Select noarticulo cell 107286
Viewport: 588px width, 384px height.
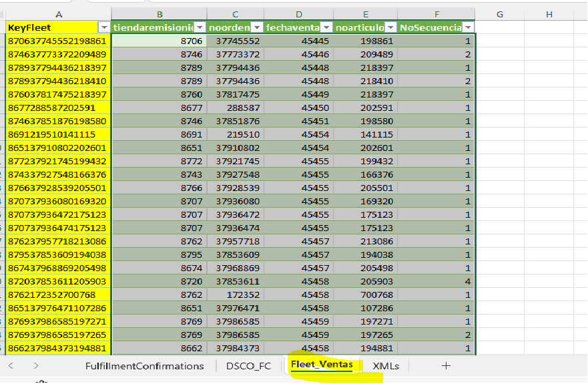click(x=366, y=308)
